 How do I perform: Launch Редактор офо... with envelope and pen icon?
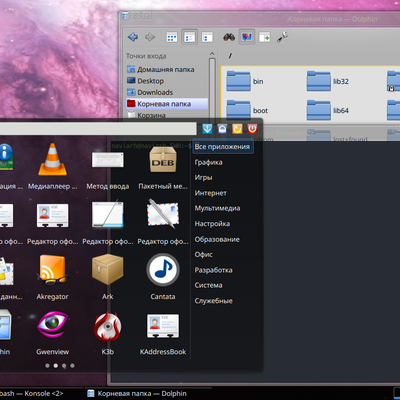coord(163,222)
